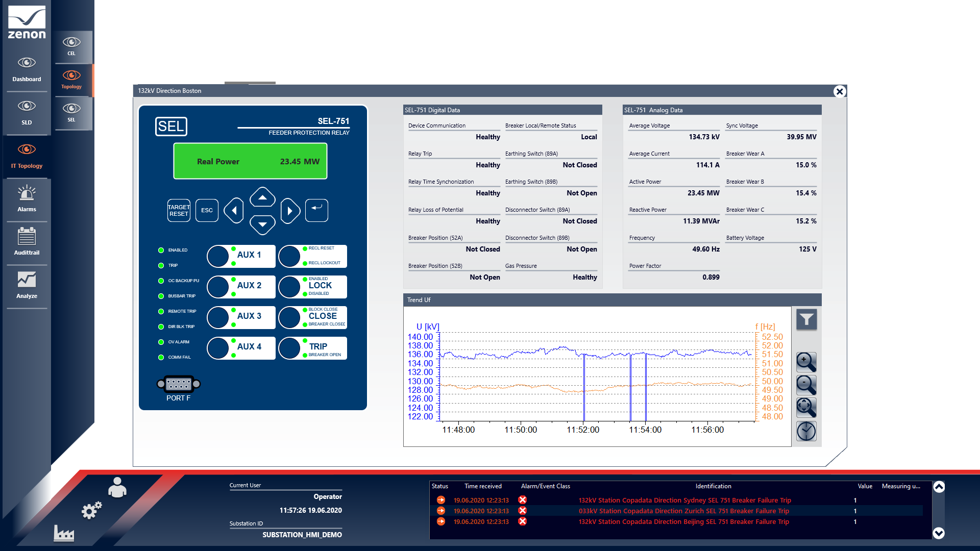Select the Sydney Breaker Failure Trip alarm row

click(x=684, y=500)
